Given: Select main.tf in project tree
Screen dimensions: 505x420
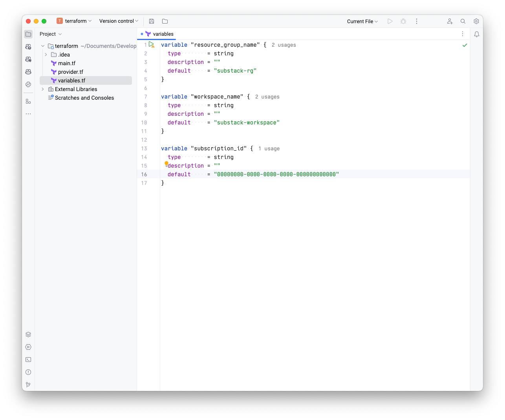Looking at the screenshot, I should coord(66,63).
